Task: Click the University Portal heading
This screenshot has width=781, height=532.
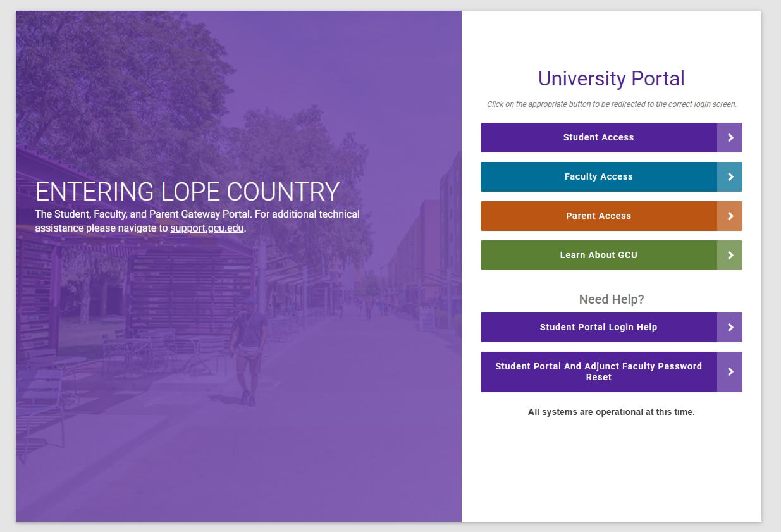Action: click(x=611, y=78)
